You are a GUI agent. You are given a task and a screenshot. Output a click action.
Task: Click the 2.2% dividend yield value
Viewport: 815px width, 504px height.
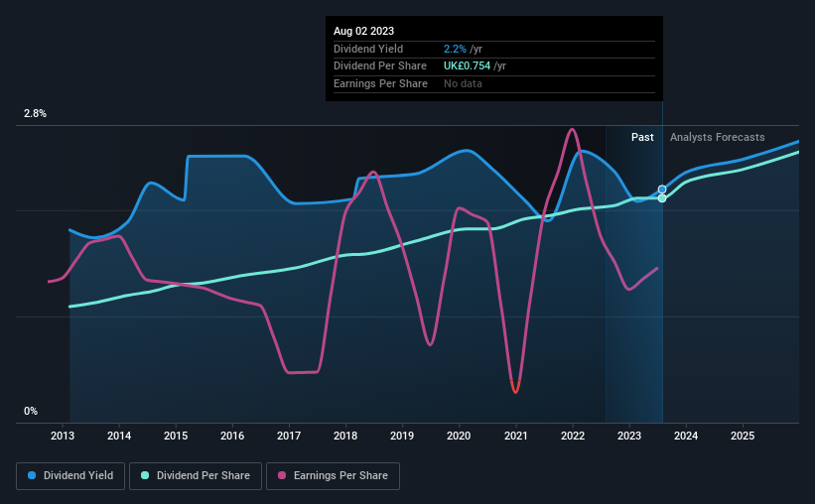click(x=455, y=49)
